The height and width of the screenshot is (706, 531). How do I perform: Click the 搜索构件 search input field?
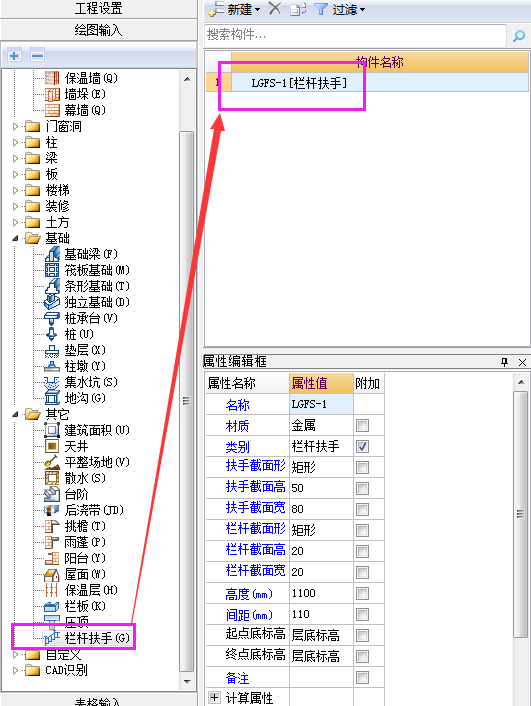point(355,35)
